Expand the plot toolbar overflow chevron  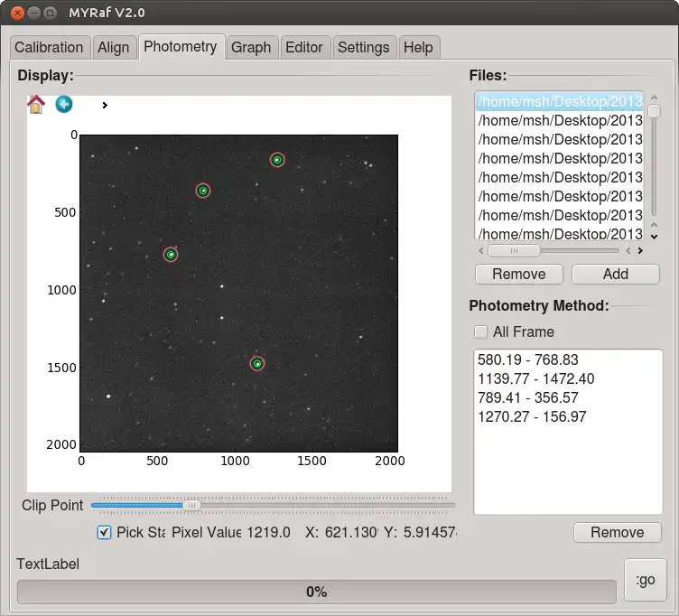click(x=105, y=106)
